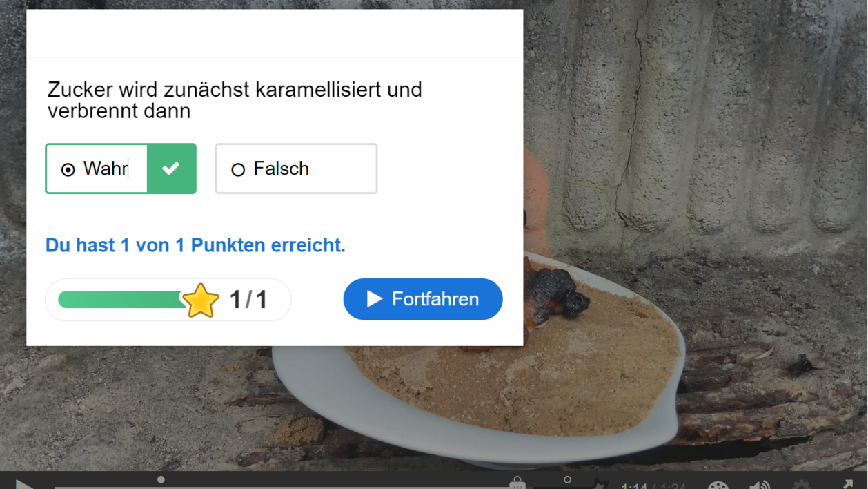This screenshot has width=868, height=489.
Task: Open video settings gear menu
Action: (801, 485)
